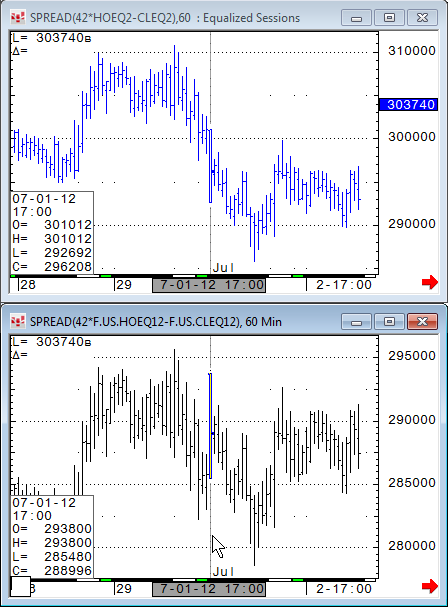Image resolution: width=448 pixels, height=607 pixels.
Task: Click the white square at the bottom chart's corner
Action: [20, 586]
